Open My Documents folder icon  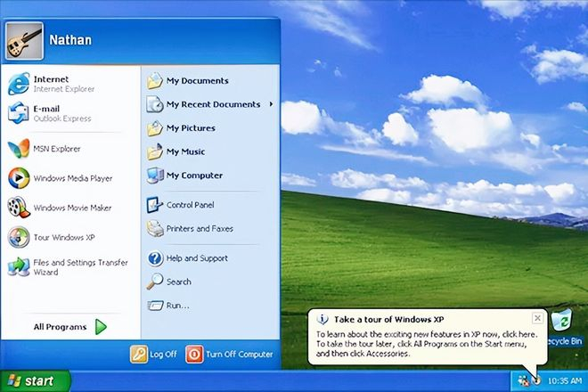pos(155,81)
